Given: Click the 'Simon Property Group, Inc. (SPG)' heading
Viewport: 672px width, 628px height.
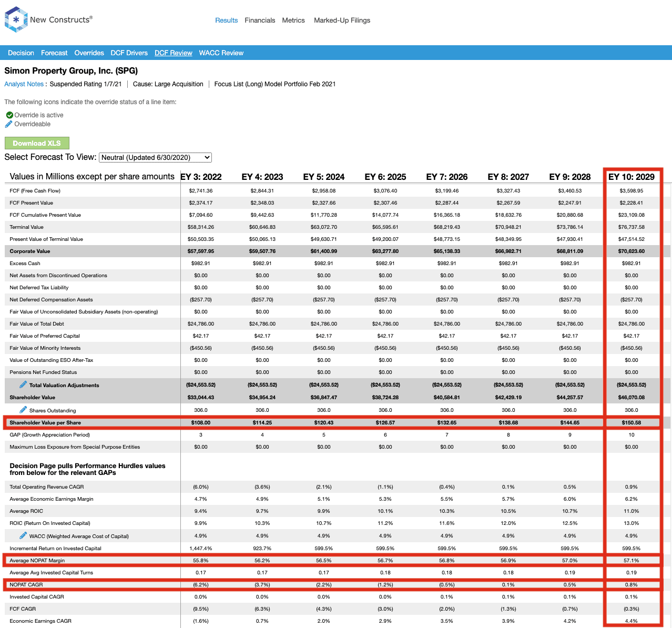Looking at the screenshot, I should [71, 70].
